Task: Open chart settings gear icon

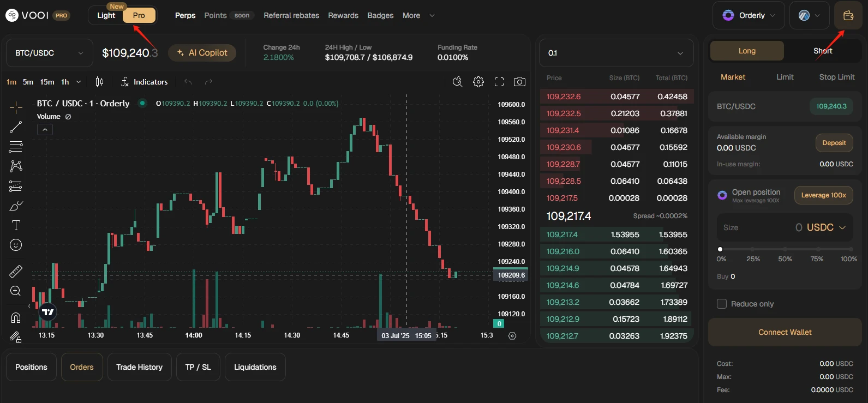Action: (x=478, y=82)
